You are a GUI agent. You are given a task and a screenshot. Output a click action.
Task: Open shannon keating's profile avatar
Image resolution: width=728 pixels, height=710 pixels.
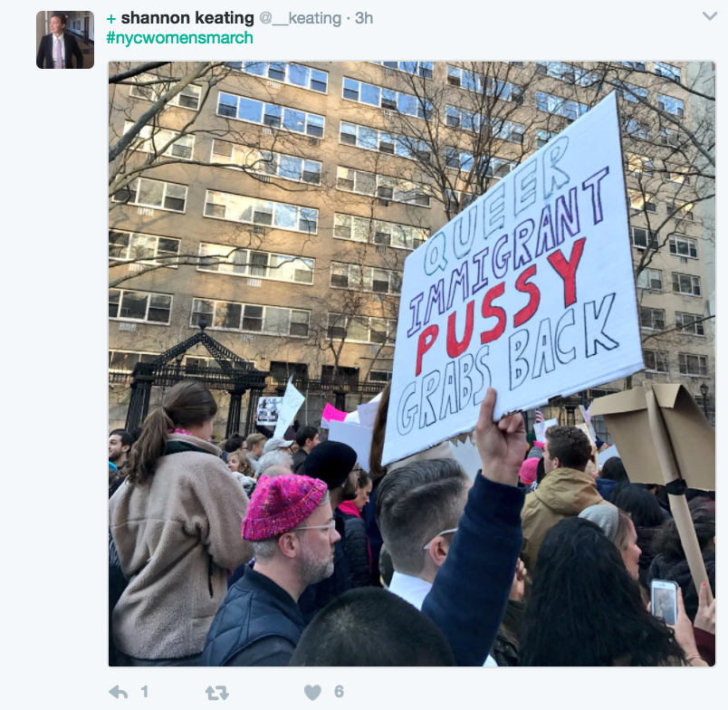(65, 40)
